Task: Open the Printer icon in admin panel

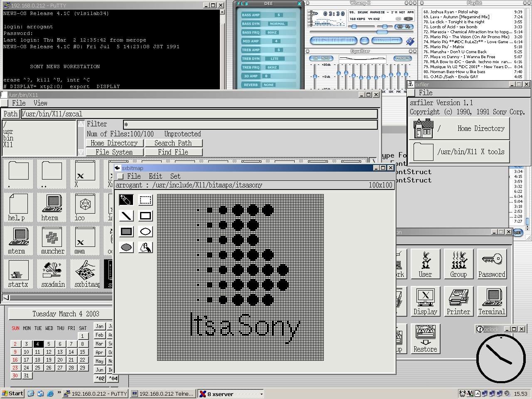Action: tap(458, 301)
